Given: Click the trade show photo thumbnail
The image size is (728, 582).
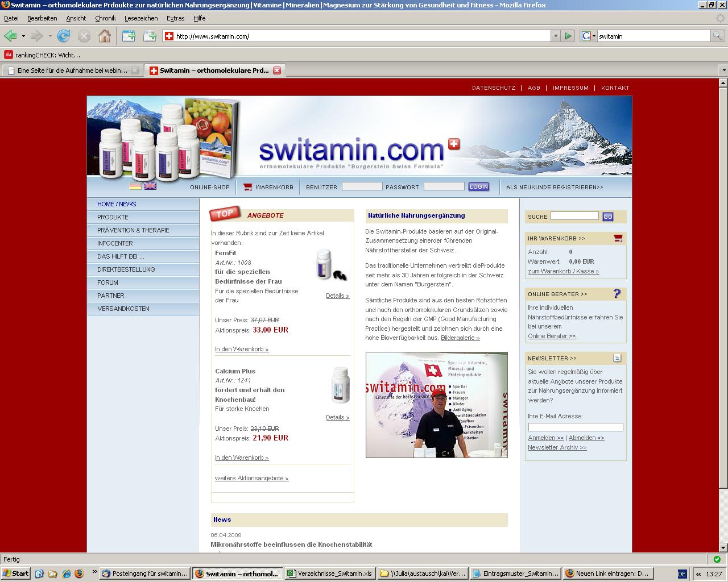Looking at the screenshot, I should coord(436,405).
